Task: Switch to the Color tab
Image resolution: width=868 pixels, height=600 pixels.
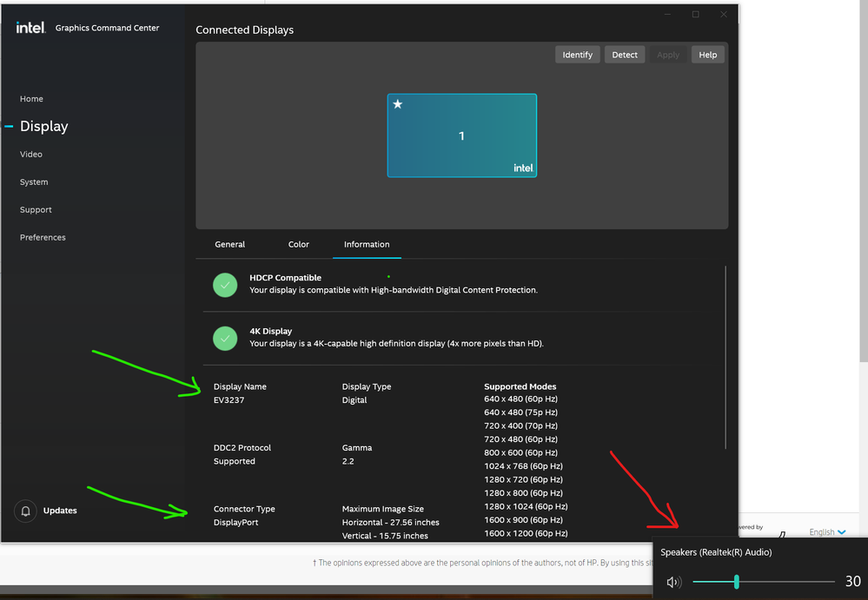Action: pos(298,244)
